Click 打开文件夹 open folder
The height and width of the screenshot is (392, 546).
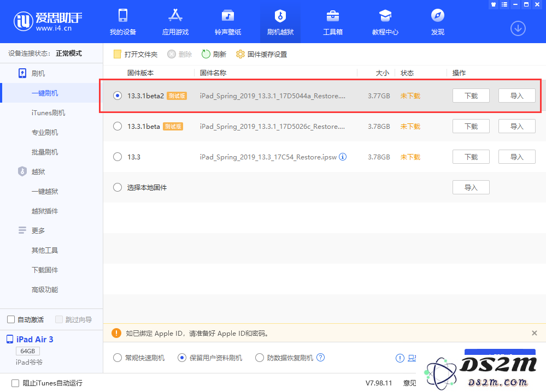[136, 54]
